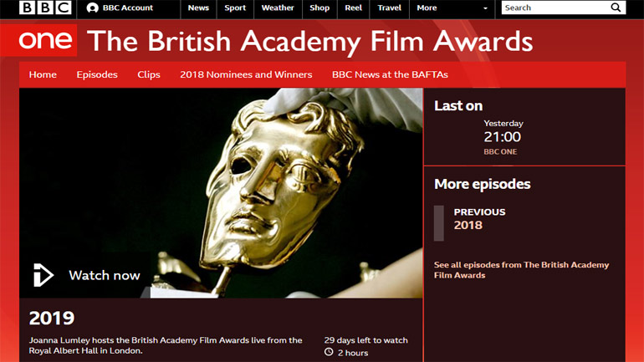Image resolution: width=644 pixels, height=362 pixels.
Task: Go to News in the top navigation
Action: 198,8
